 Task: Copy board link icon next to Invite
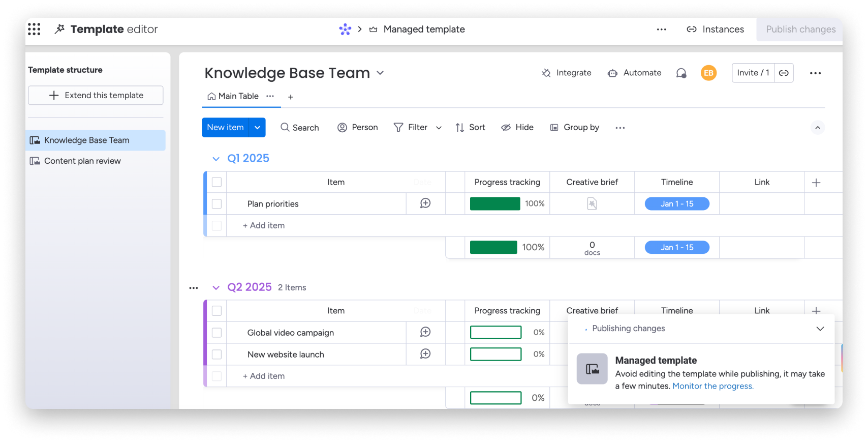coord(784,73)
